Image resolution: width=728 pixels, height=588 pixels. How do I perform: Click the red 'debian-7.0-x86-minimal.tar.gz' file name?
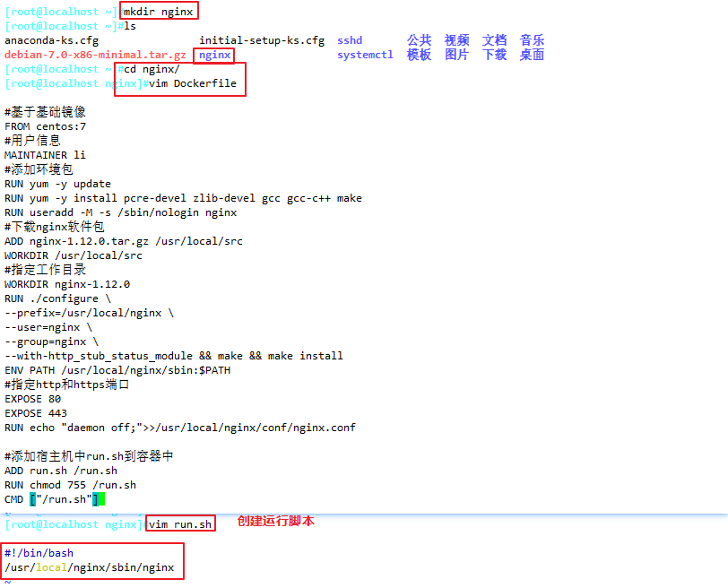click(95, 56)
